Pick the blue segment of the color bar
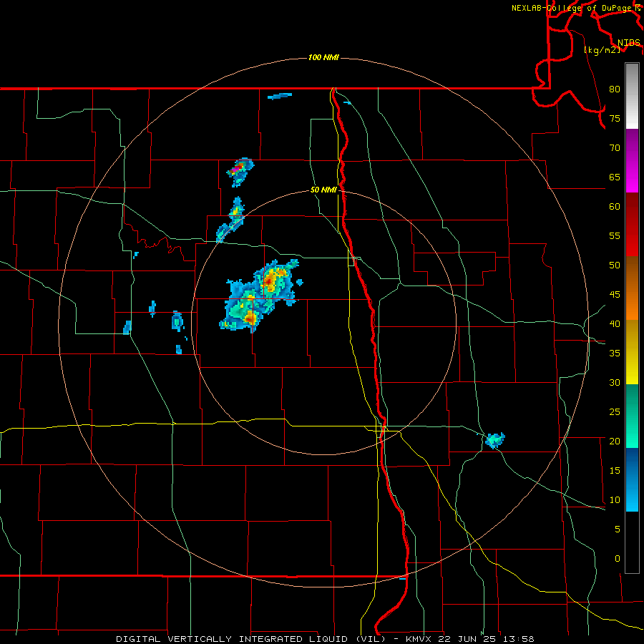 coord(632,479)
